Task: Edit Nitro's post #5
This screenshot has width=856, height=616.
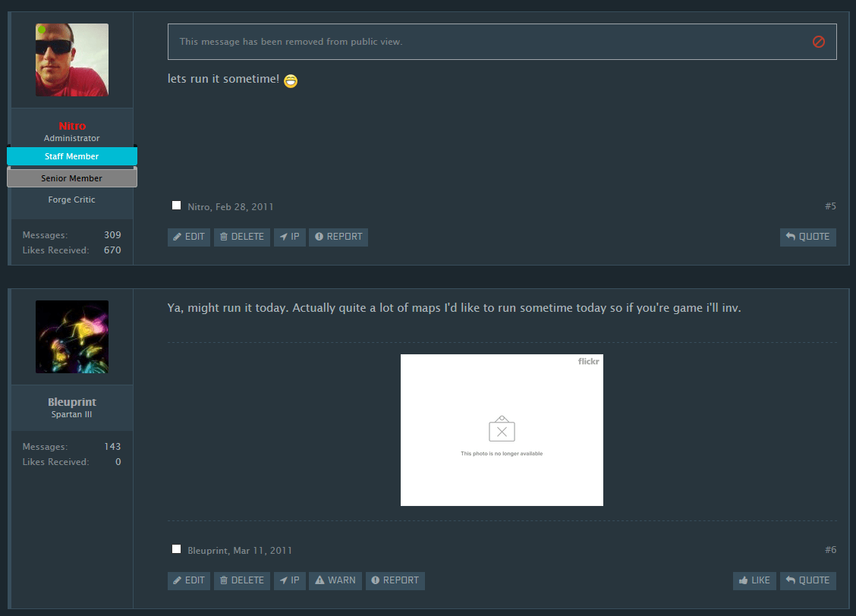Action: [188, 237]
